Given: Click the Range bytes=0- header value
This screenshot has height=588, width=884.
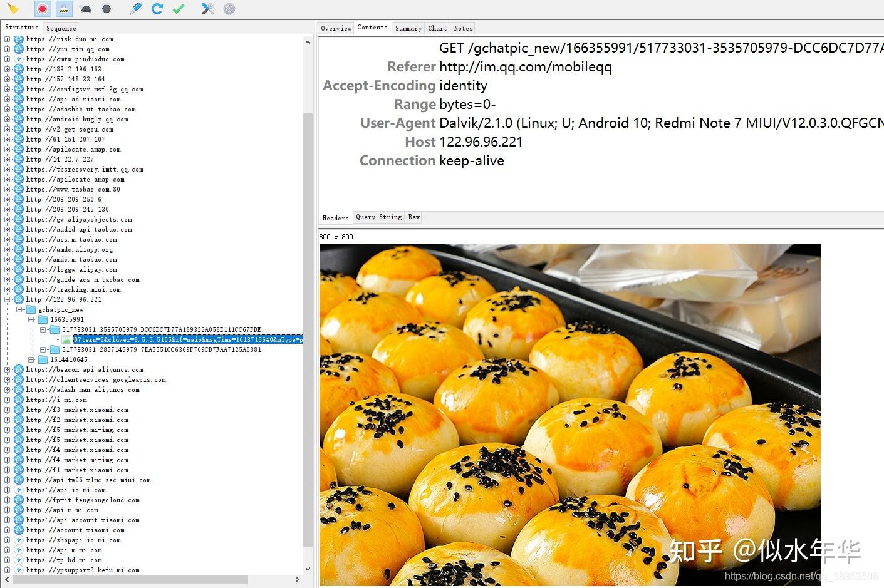Looking at the screenshot, I should point(467,105).
